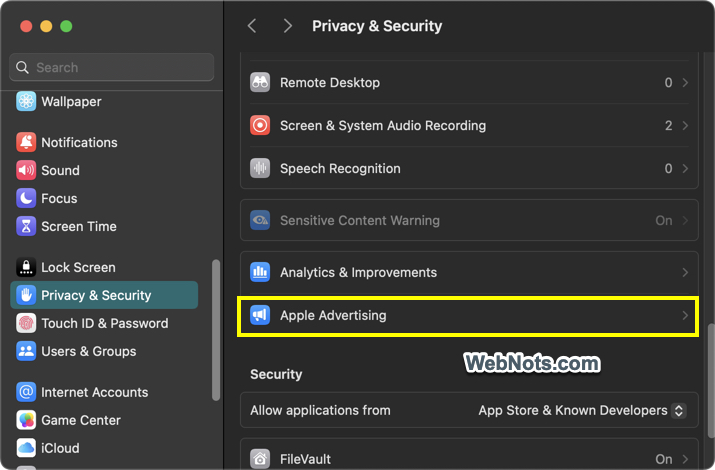The height and width of the screenshot is (470, 715).
Task: Click the Apple Advertising megaphone icon
Action: tap(260, 315)
